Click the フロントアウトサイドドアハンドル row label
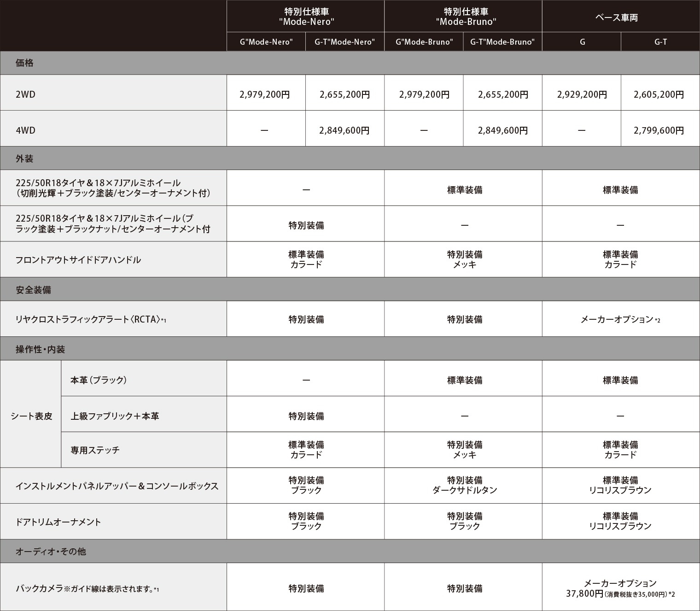 click(113, 259)
